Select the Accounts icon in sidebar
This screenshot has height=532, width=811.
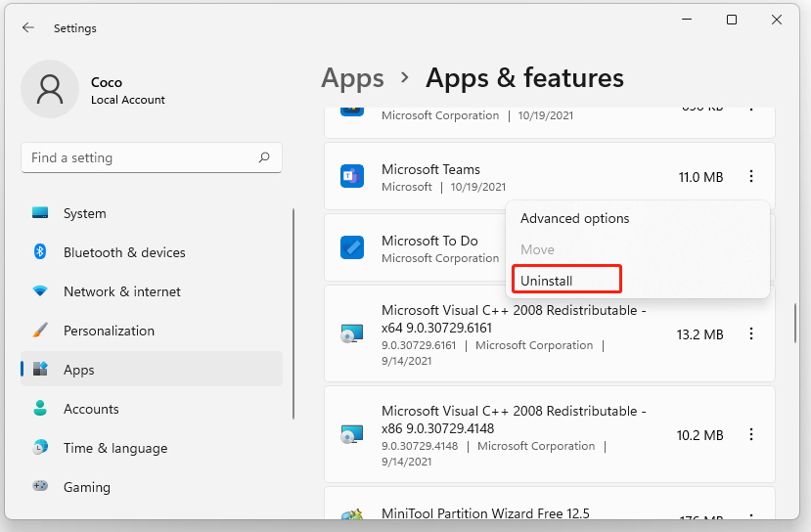coord(40,409)
